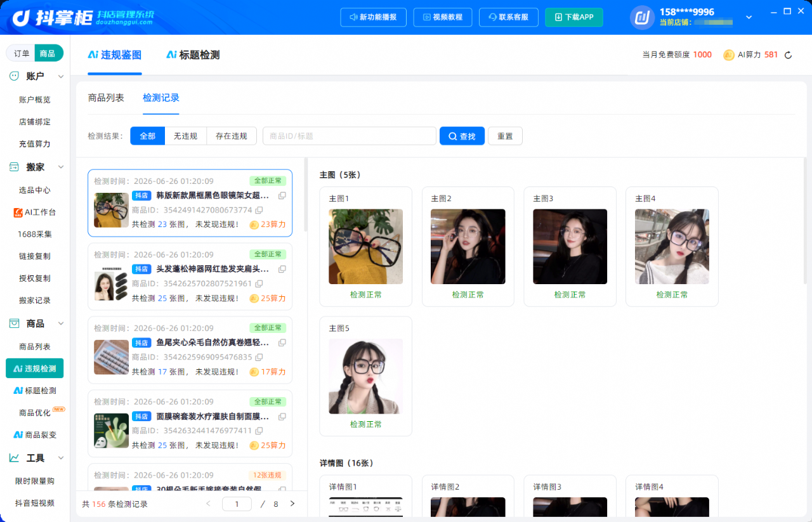
Task: Go to the next records page
Action: (x=292, y=504)
